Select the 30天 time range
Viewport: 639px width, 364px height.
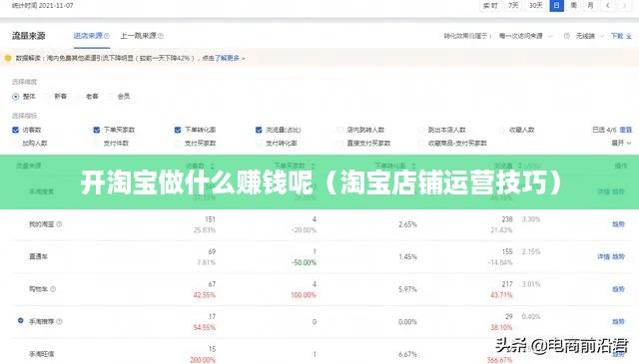pos(535,5)
